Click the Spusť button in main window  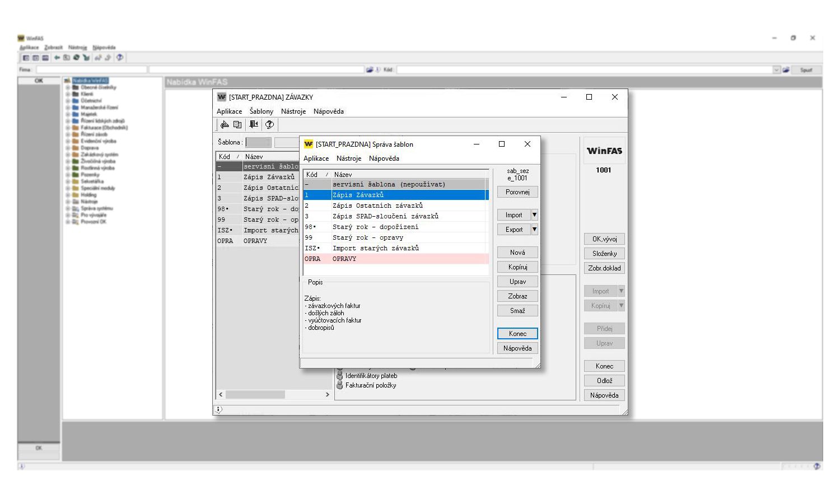click(806, 70)
